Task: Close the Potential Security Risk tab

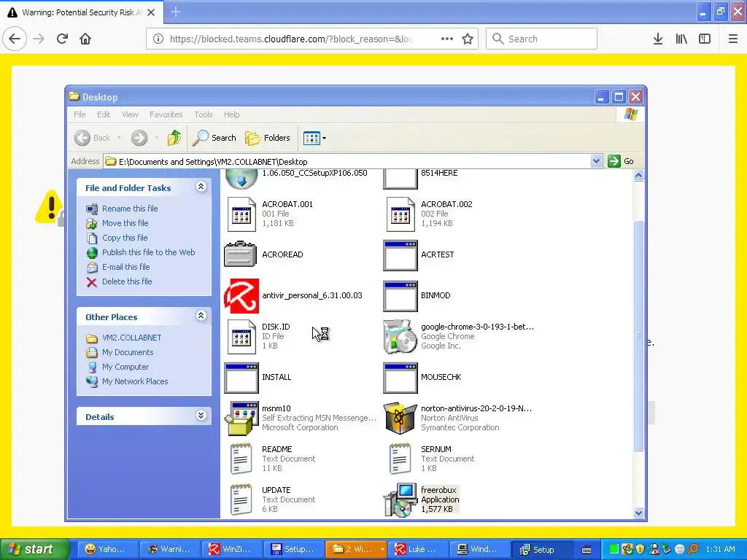Action: point(151,12)
